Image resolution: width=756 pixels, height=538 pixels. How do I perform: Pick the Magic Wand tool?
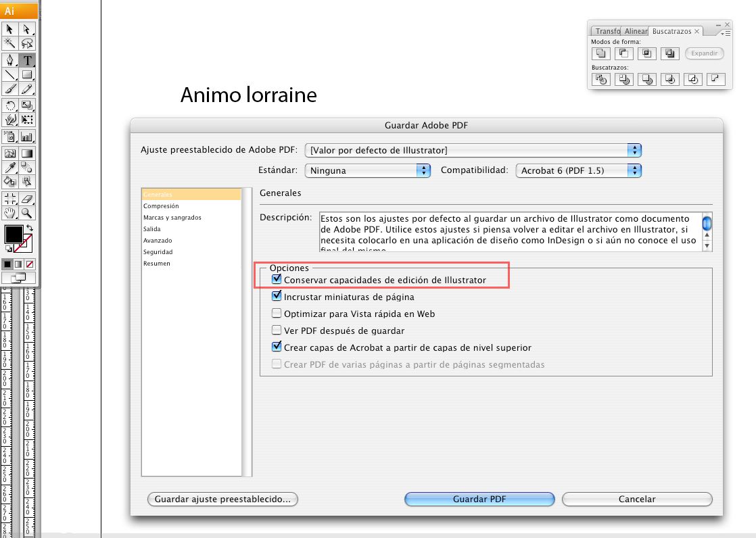10,44
